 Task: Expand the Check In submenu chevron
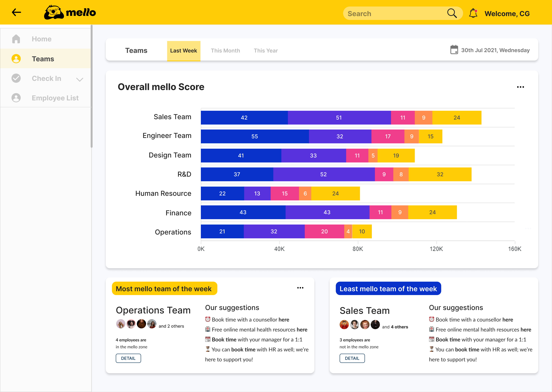80,79
